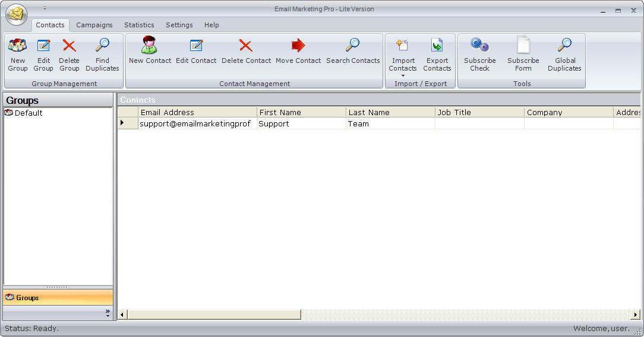This screenshot has width=644, height=337.
Task: Select the support@emailmarketingprof email cell
Action: pyautogui.click(x=197, y=123)
